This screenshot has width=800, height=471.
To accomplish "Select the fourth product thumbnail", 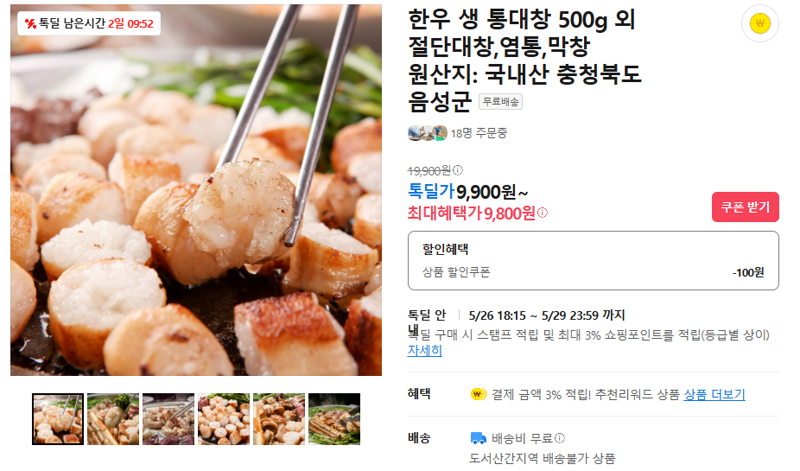I will [x=223, y=419].
